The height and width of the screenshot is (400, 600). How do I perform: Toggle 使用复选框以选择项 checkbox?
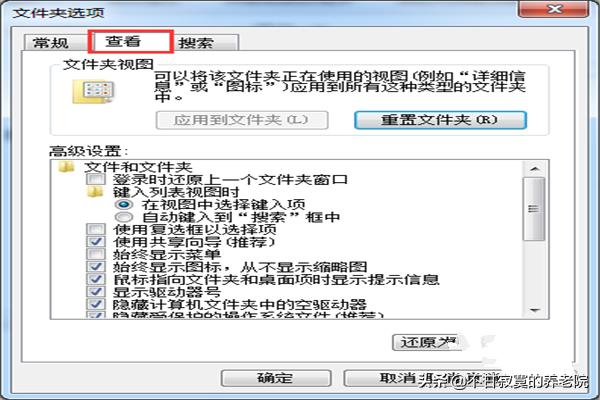pyautogui.click(x=95, y=229)
